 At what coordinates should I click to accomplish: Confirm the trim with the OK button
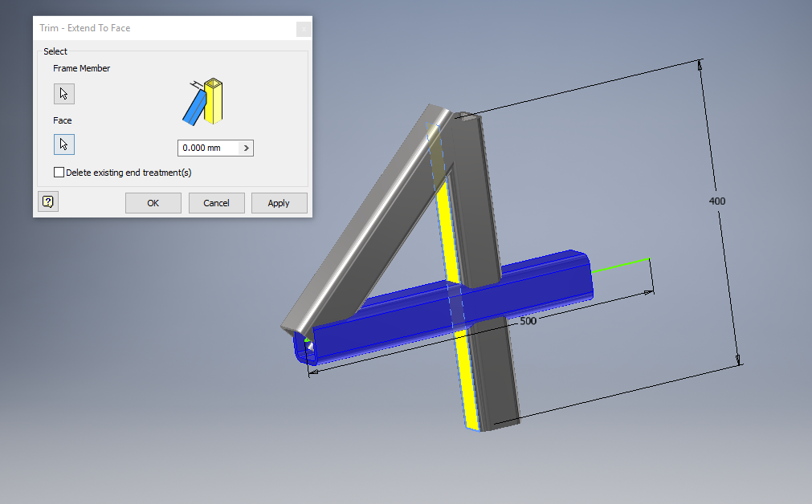pyautogui.click(x=153, y=203)
